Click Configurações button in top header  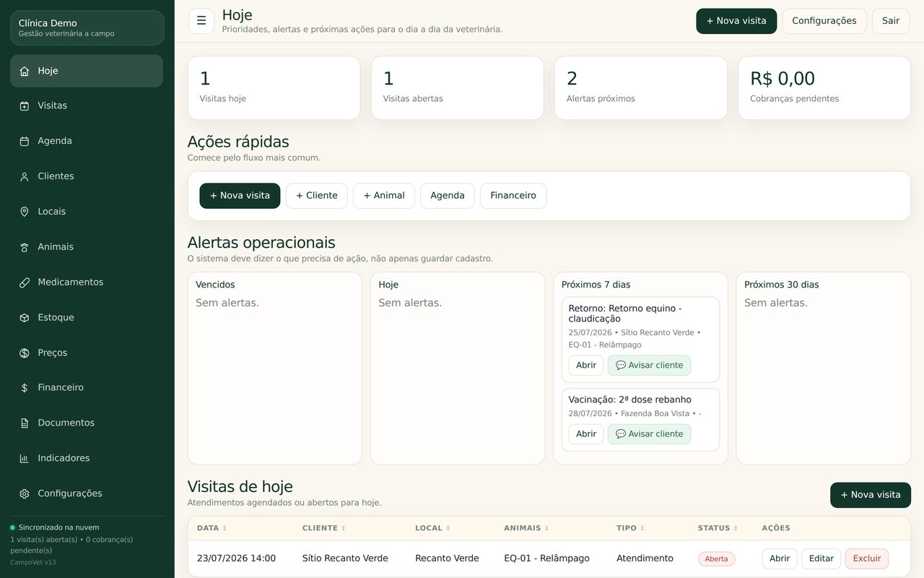[824, 21]
